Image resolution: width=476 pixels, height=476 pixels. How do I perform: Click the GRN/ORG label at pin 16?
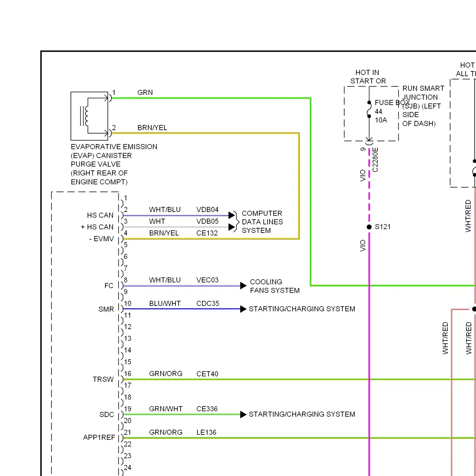click(x=166, y=374)
